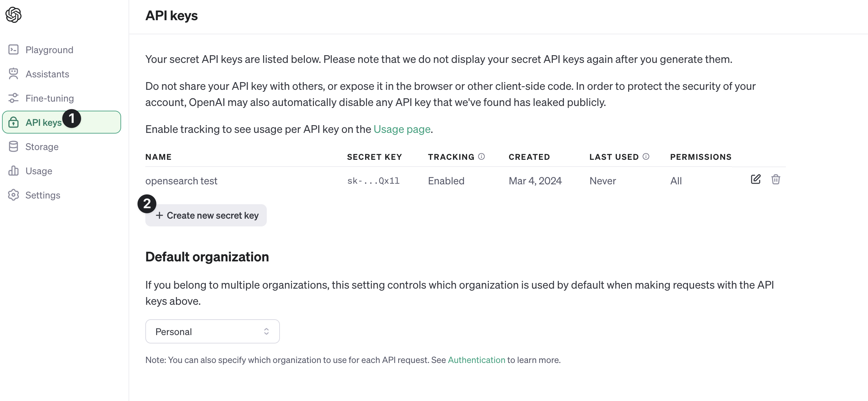Image resolution: width=868 pixels, height=401 pixels.
Task: Go to Playground in the sidebar
Action: pos(49,50)
